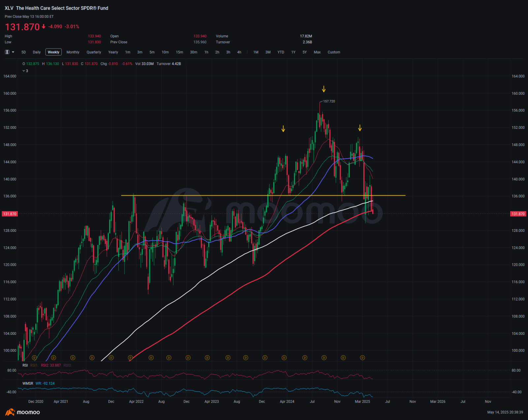Click the leftmost yellow arrow annotation
Viewport: 528px width, 420px height.
[283, 129]
